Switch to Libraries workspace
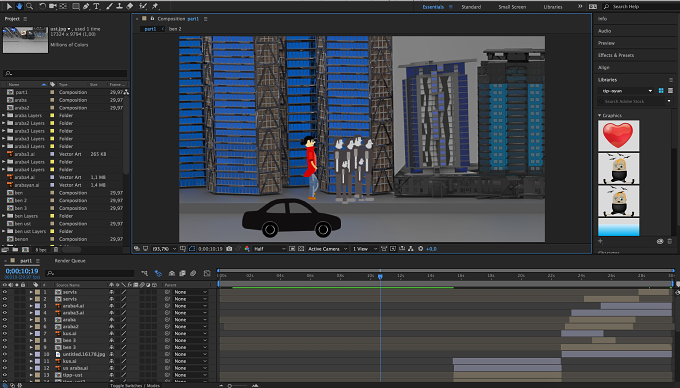The image size is (680, 388). point(552,7)
